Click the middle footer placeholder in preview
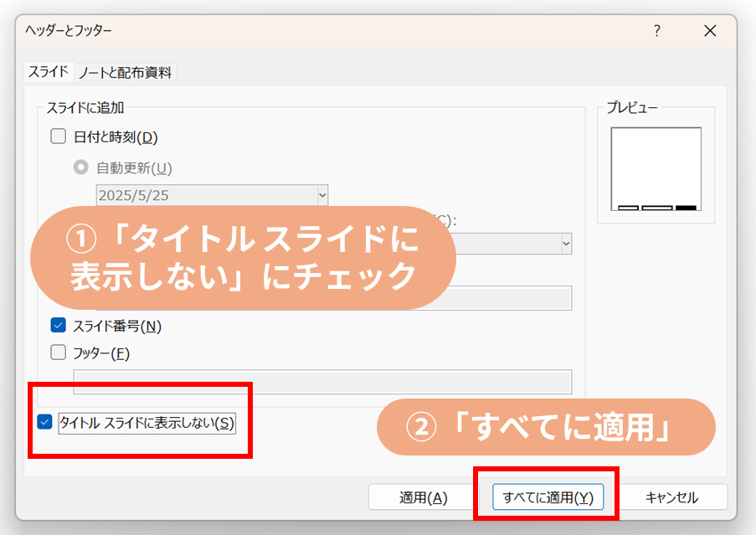This screenshot has width=756, height=535. [x=656, y=207]
